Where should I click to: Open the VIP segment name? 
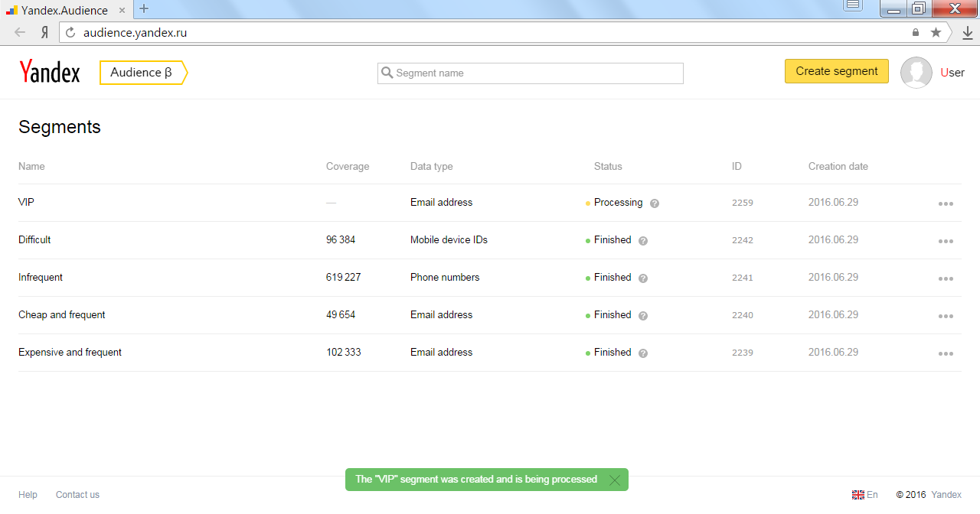(x=26, y=202)
